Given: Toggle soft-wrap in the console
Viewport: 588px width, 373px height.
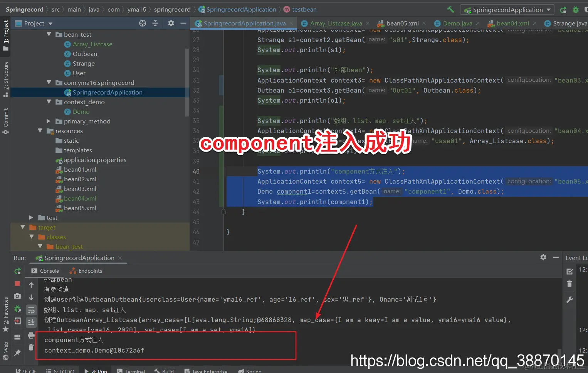Looking at the screenshot, I should tap(31, 310).
